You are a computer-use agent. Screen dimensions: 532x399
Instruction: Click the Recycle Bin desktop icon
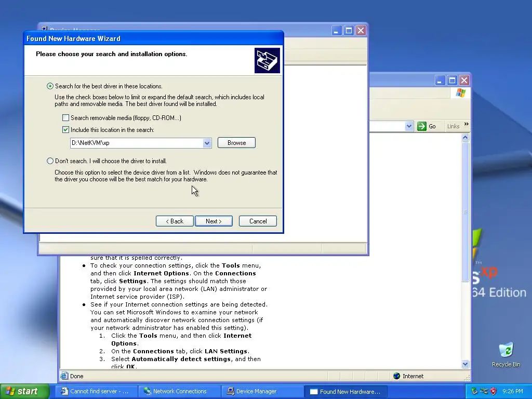[506, 354]
